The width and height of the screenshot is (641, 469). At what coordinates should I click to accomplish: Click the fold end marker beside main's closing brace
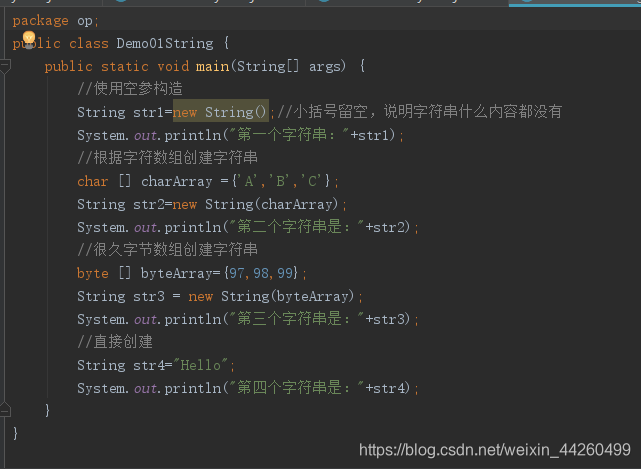5,410
